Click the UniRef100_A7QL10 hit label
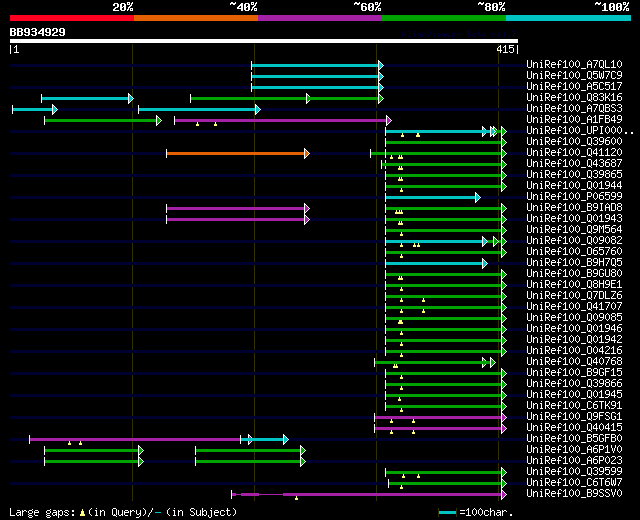Screen dimensions: 640x520 [574, 64]
